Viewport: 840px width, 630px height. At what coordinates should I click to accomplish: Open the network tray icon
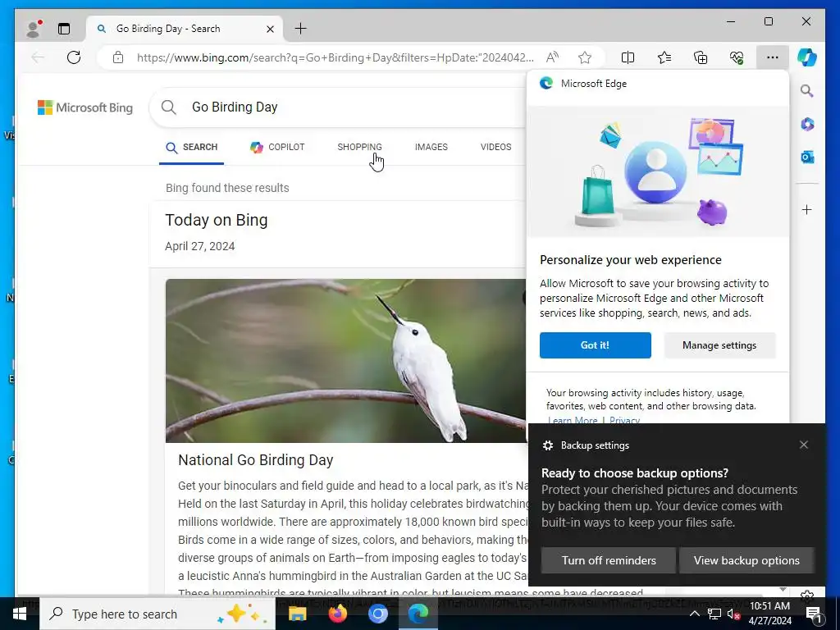714,614
